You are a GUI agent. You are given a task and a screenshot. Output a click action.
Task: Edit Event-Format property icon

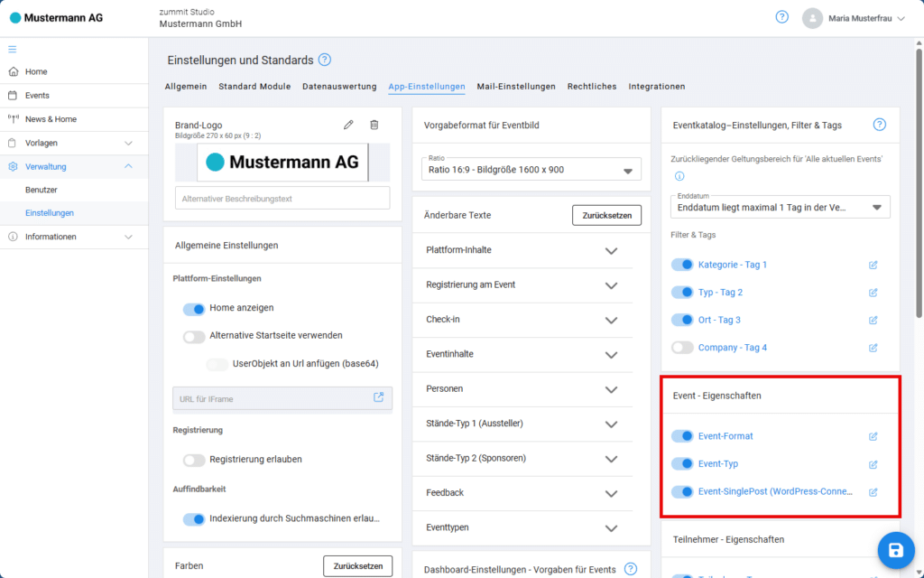(873, 436)
